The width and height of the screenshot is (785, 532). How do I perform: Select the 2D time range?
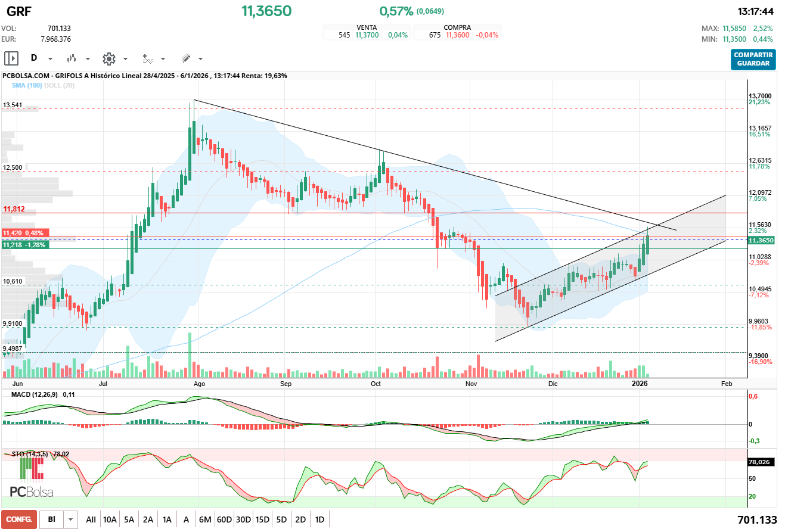pyautogui.click(x=300, y=519)
